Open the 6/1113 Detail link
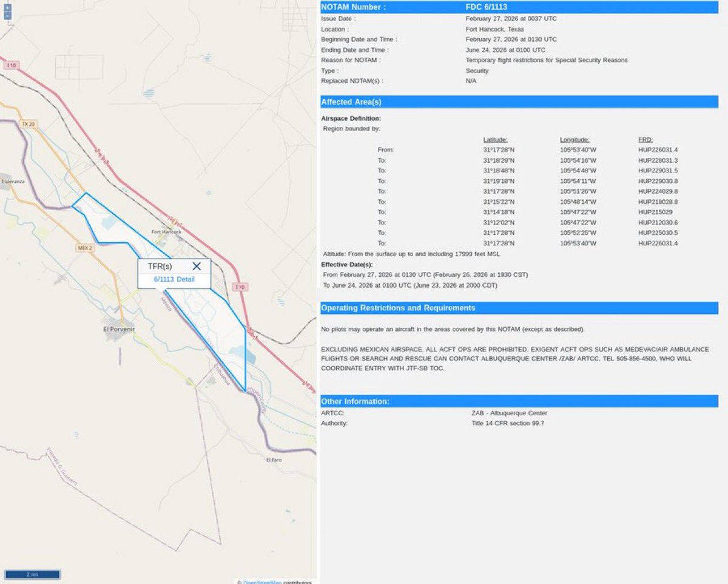 coord(174,279)
